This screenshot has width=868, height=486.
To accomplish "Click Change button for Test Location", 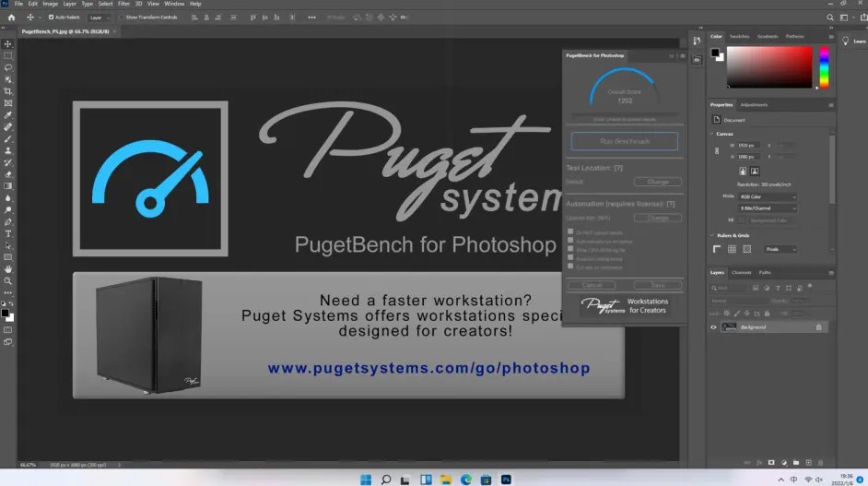I will (x=658, y=182).
